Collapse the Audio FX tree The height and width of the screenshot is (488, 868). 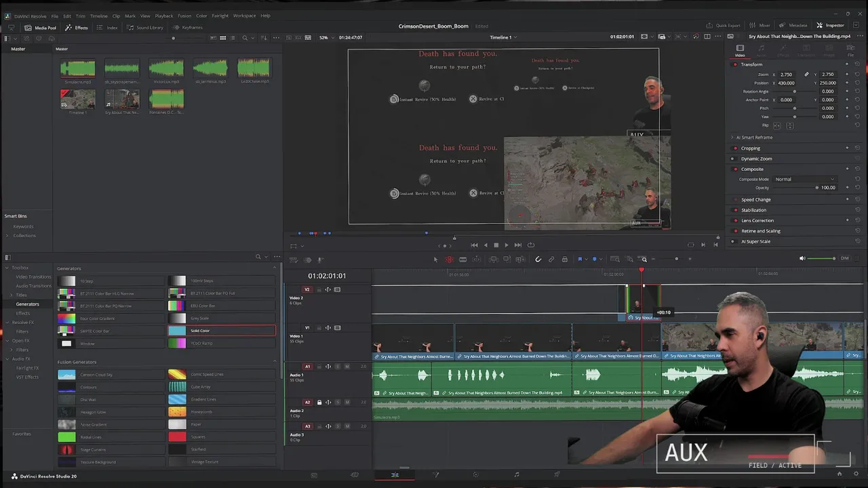(7, 359)
